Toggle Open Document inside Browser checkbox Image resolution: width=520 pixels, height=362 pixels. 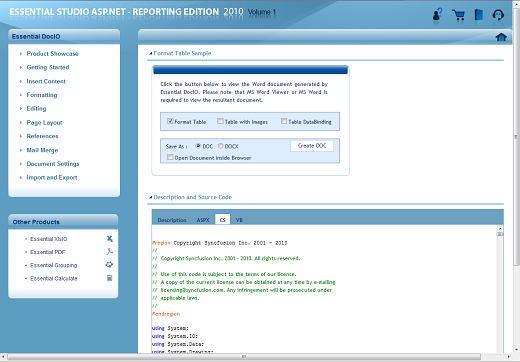tap(170, 157)
